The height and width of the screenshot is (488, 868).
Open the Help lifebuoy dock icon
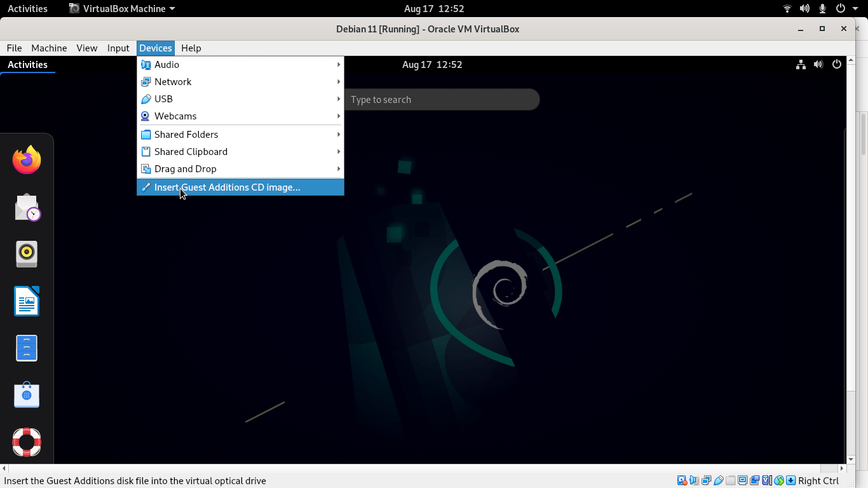tap(27, 442)
